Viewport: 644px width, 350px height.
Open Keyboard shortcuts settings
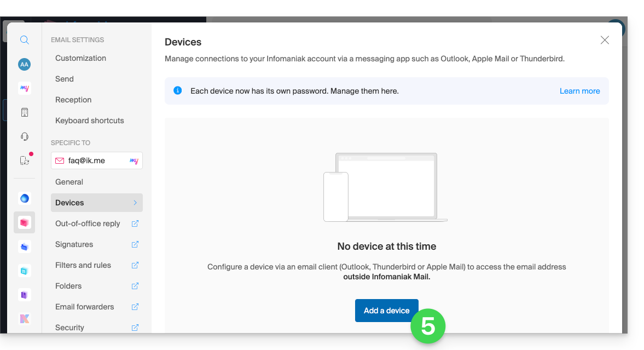tap(90, 121)
